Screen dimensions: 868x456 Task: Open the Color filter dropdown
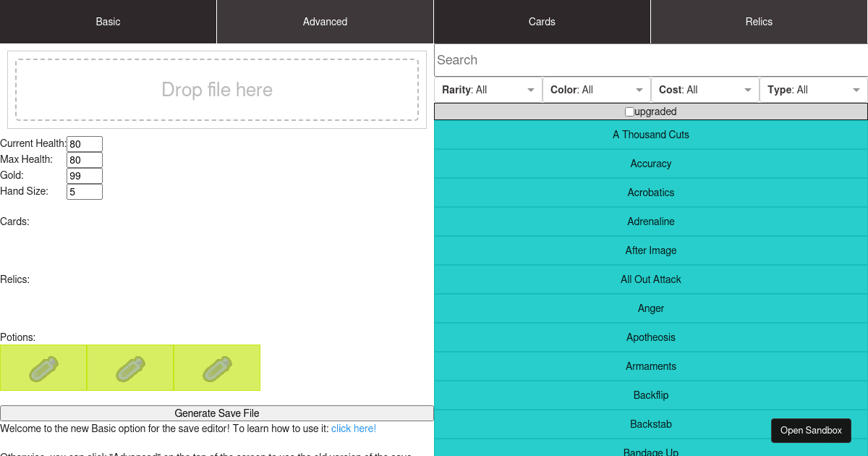(596, 90)
